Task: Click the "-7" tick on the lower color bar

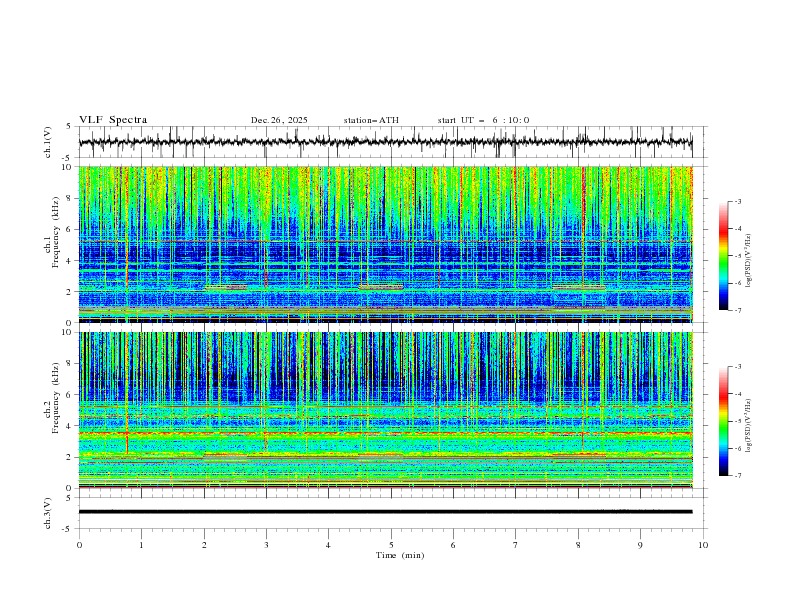Action: click(x=737, y=476)
